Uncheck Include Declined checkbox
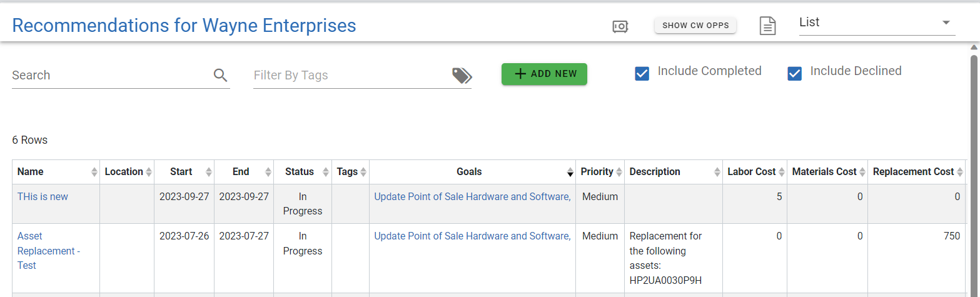The height and width of the screenshot is (297, 980). click(794, 74)
